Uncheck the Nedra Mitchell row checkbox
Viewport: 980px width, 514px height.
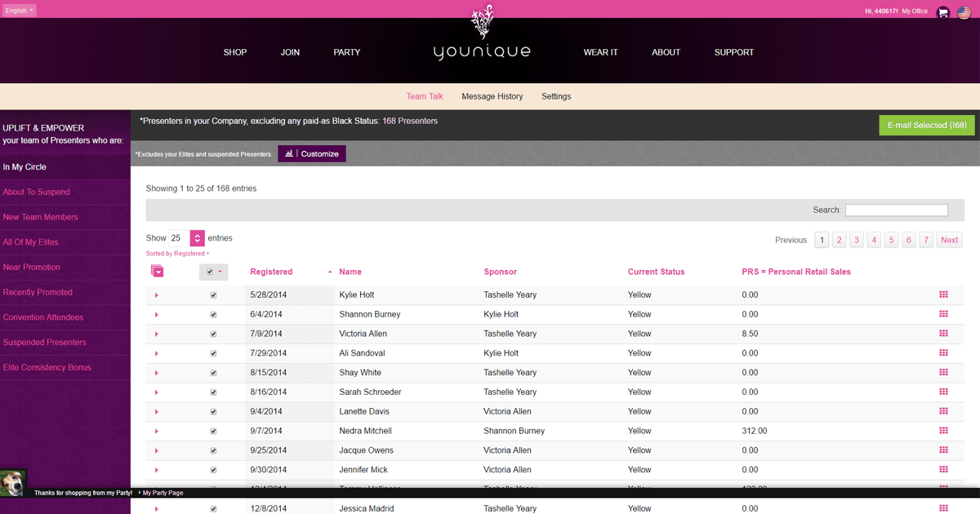point(213,432)
